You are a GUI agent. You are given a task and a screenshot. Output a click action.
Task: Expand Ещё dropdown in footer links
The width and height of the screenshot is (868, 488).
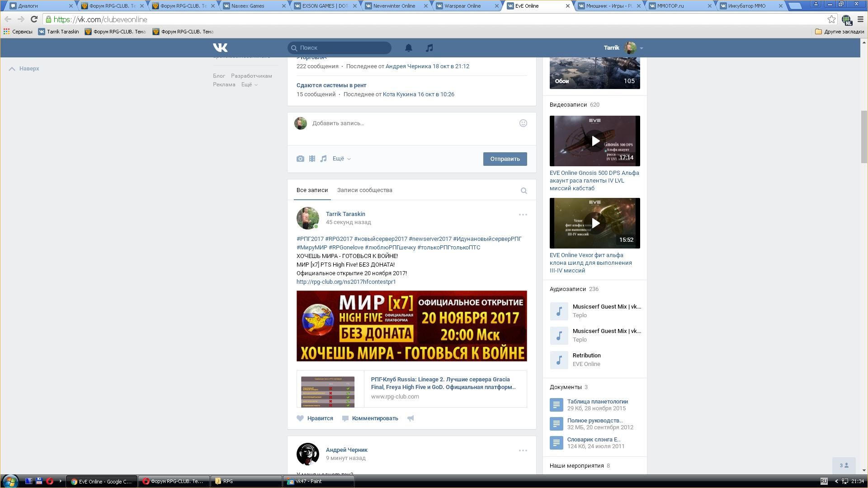click(x=249, y=84)
